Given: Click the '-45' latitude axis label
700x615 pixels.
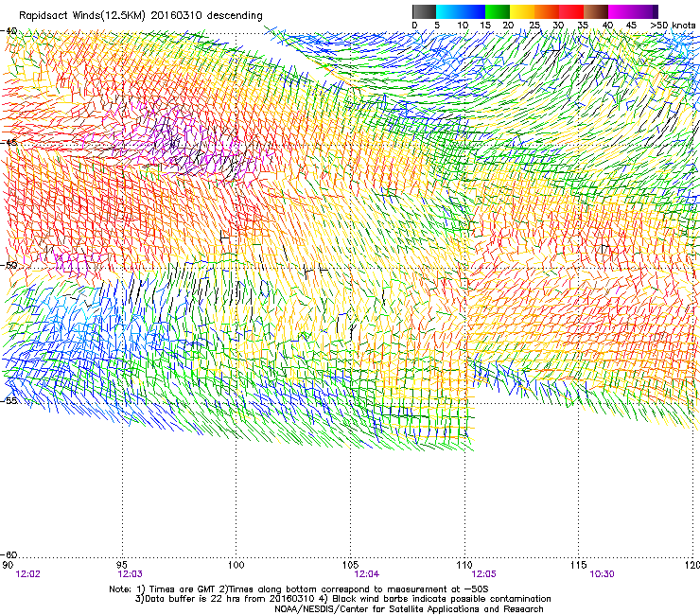Looking at the screenshot, I should pyautogui.click(x=9, y=143).
